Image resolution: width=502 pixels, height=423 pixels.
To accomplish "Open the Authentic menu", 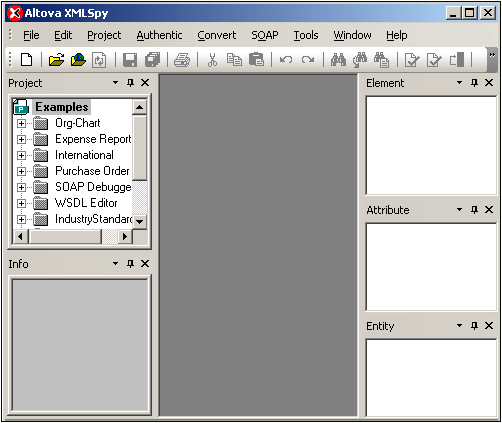I will pyautogui.click(x=159, y=35).
